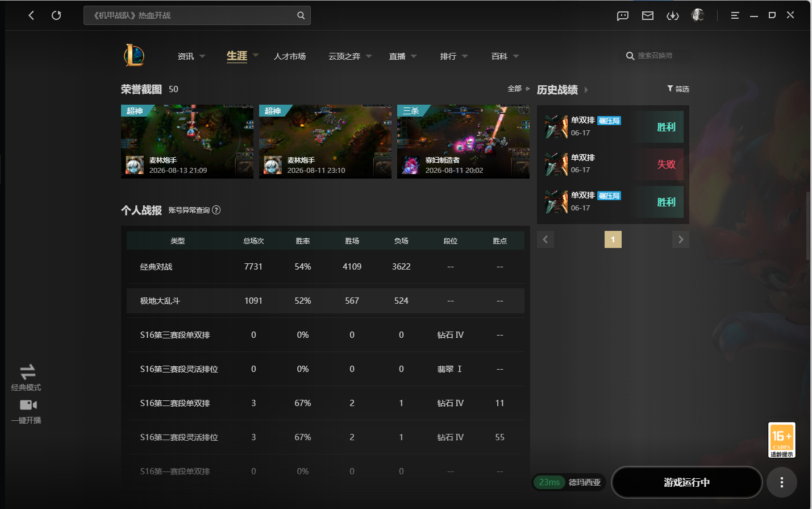The image size is (812, 509).
Task: Open 三杀 screenshot from 2026-08-11 20:02
Action: 463,142
